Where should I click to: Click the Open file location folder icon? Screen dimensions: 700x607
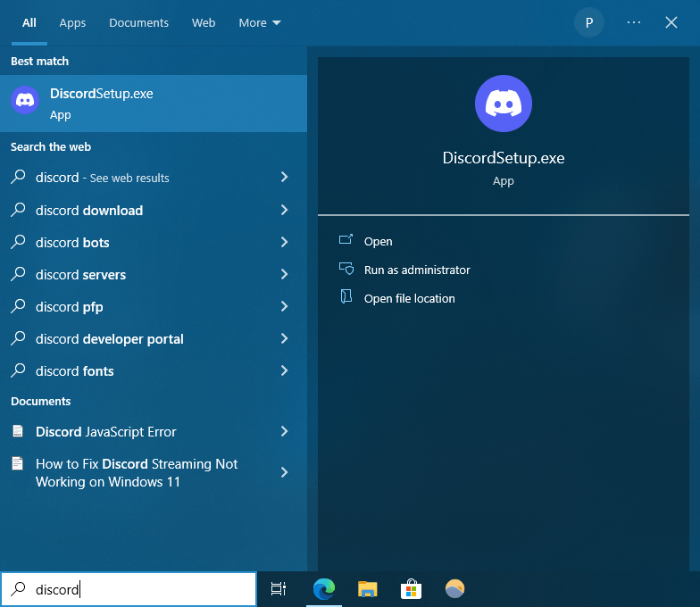[x=346, y=298]
